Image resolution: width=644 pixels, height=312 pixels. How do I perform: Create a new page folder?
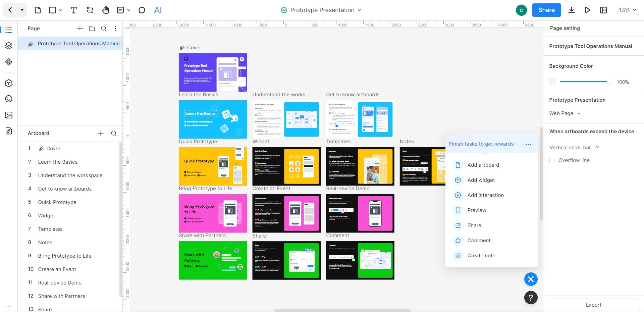point(92,29)
